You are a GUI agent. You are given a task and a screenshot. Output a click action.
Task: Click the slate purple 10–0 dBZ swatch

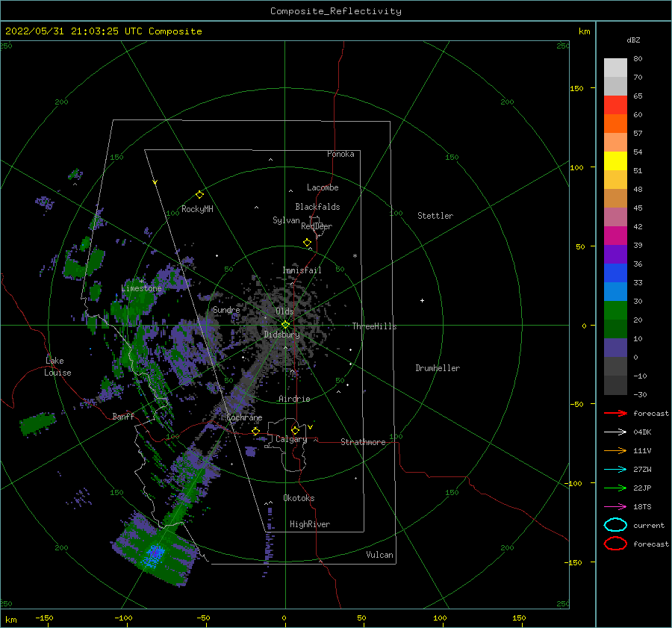point(615,348)
